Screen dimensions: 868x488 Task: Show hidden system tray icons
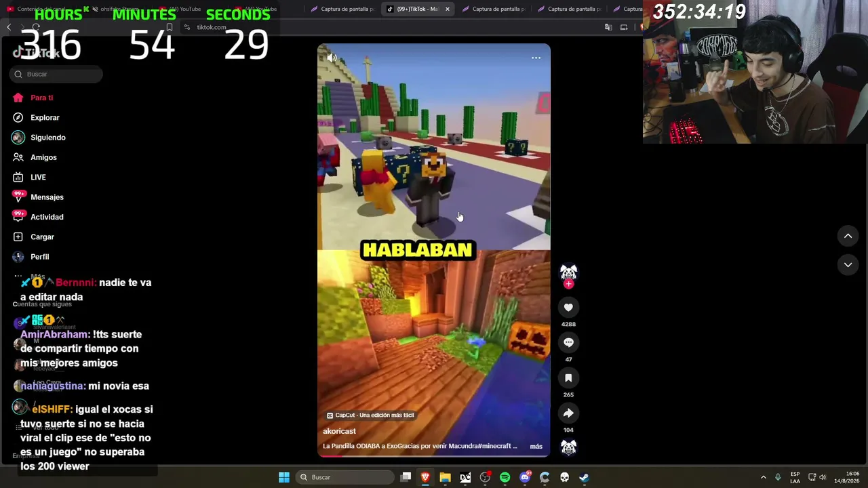tap(763, 477)
